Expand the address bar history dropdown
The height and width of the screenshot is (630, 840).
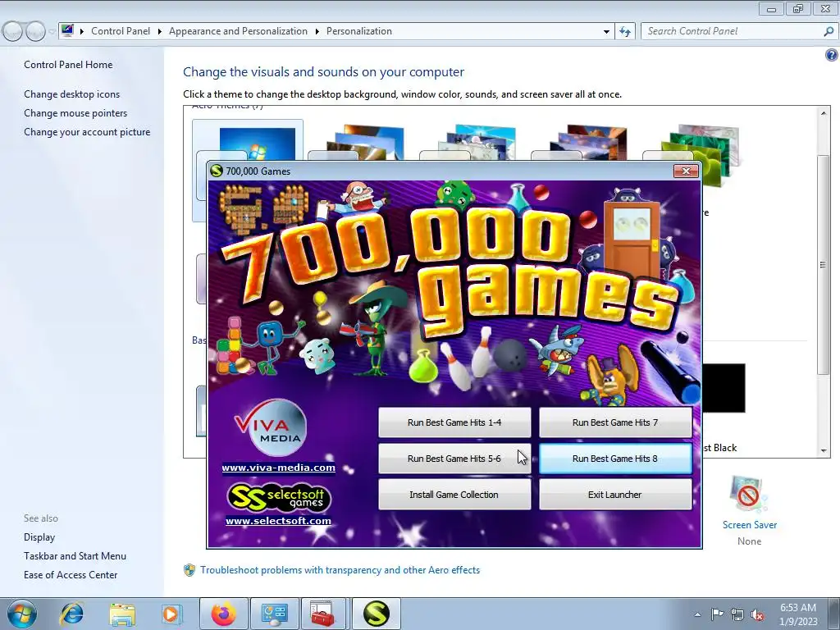click(606, 31)
